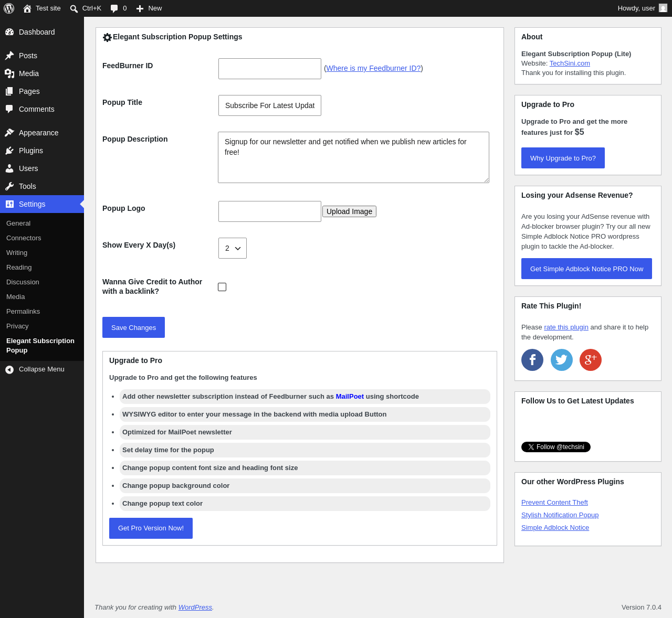The height and width of the screenshot is (618, 672).
Task: Share on Google Plus icon
Action: pos(591,360)
